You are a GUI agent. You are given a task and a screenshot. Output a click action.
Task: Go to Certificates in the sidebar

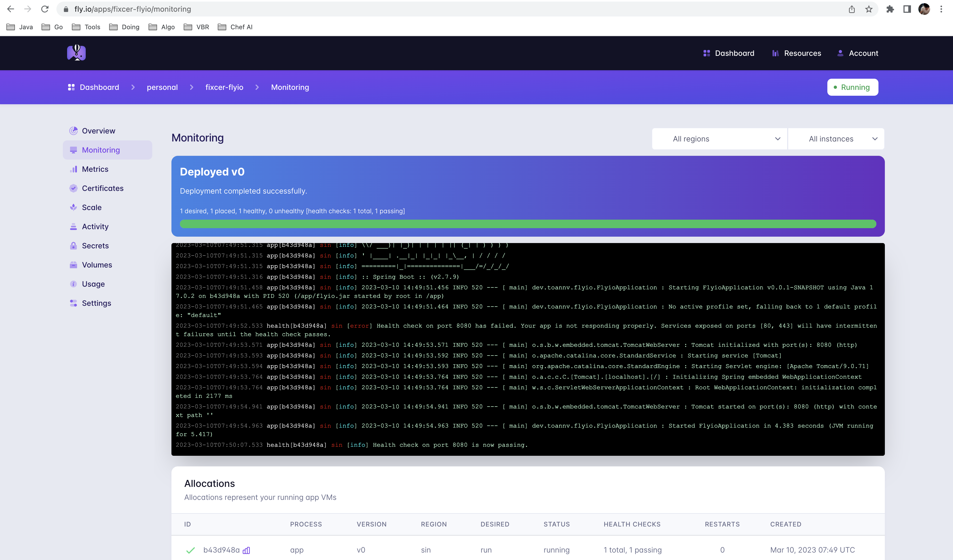click(102, 188)
